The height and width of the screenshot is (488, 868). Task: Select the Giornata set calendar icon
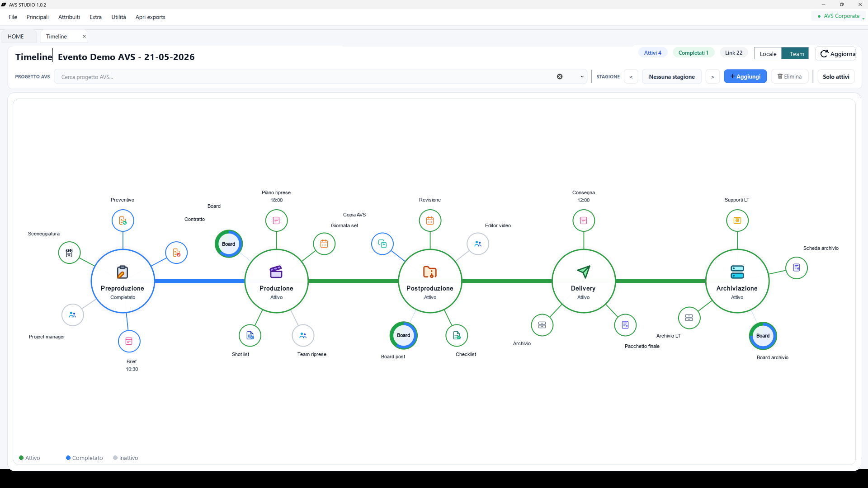(x=324, y=244)
